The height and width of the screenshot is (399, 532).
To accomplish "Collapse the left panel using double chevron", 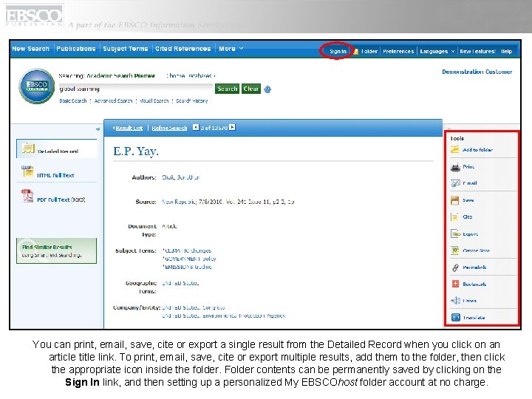I will pos(98,129).
